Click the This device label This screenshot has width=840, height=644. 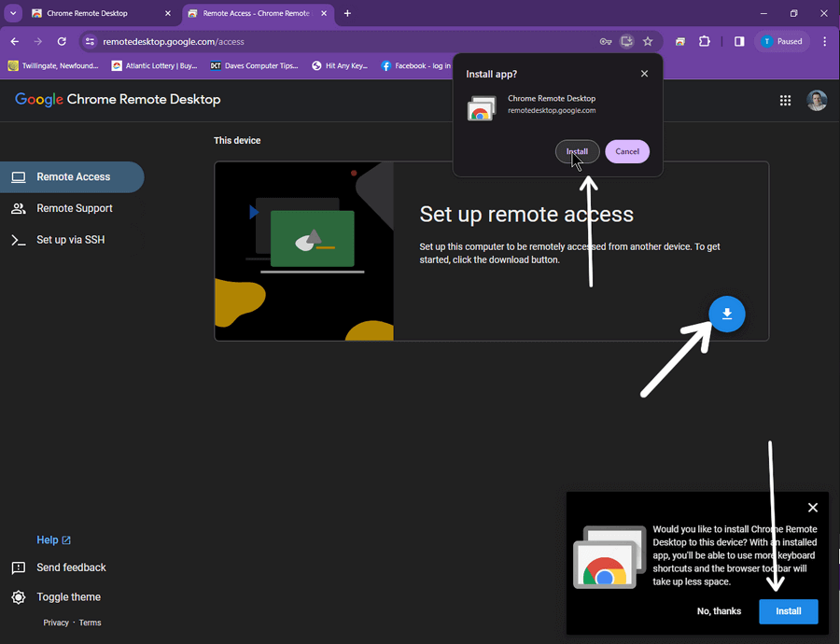click(x=237, y=140)
